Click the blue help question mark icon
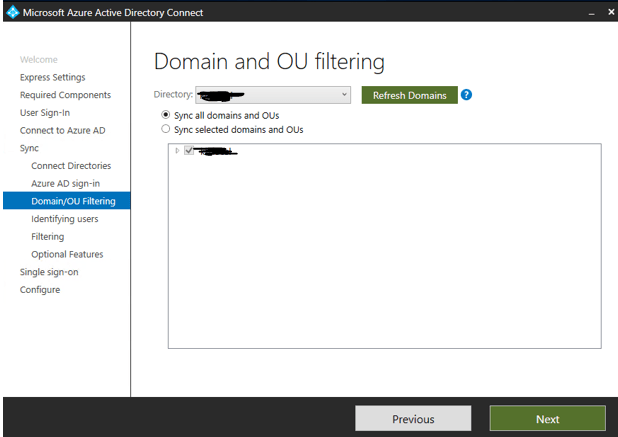 [x=466, y=95]
